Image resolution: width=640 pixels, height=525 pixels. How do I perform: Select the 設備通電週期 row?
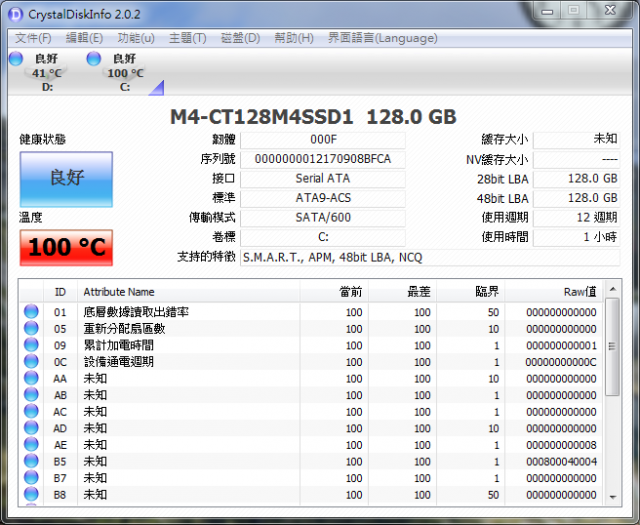pyautogui.click(x=311, y=362)
